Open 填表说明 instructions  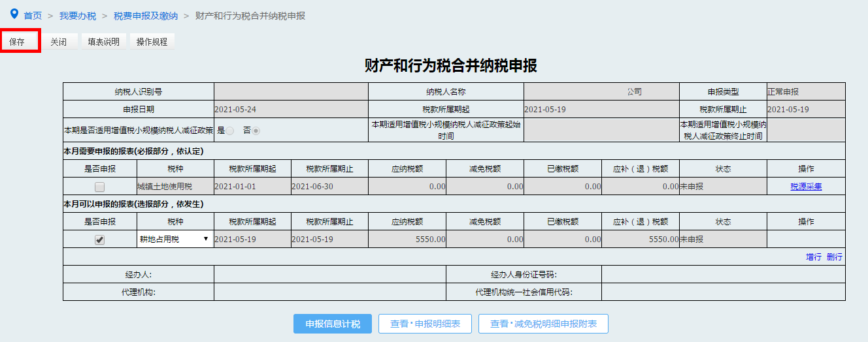[x=104, y=42]
